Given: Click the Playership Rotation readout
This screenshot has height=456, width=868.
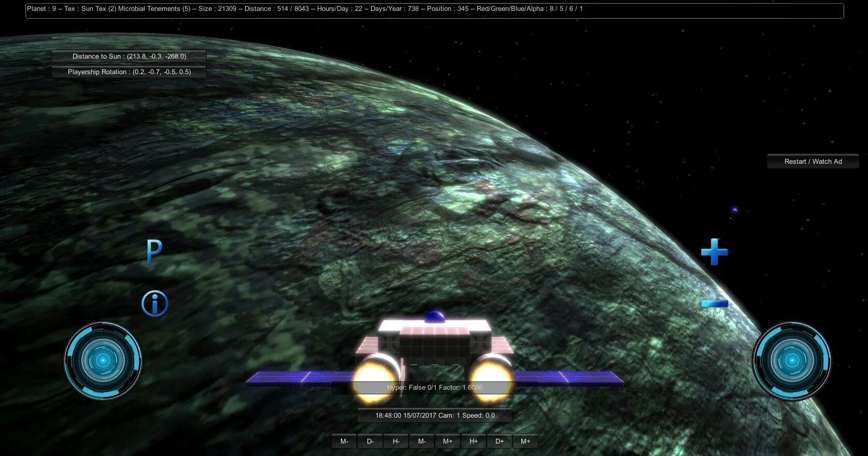Looking at the screenshot, I should (x=129, y=72).
